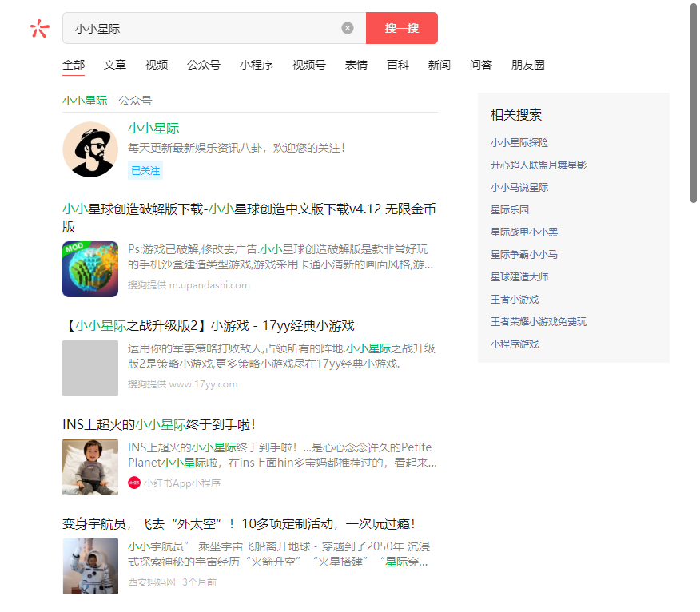Open the 小小星际 account avatar with bearded man
The height and width of the screenshot is (612, 700).
[90, 149]
